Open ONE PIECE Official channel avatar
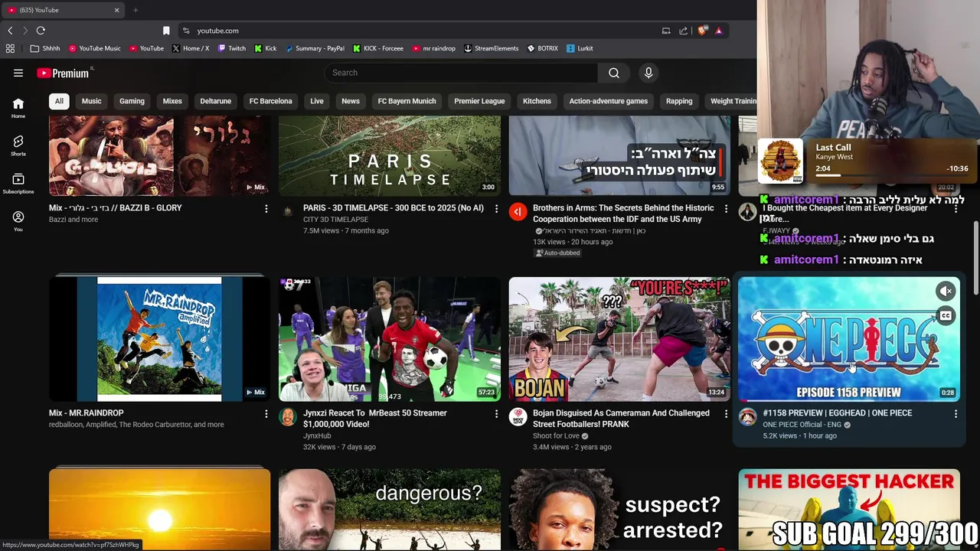Screen dimensions: 980x551 pyautogui.click(x=747, y=416)
